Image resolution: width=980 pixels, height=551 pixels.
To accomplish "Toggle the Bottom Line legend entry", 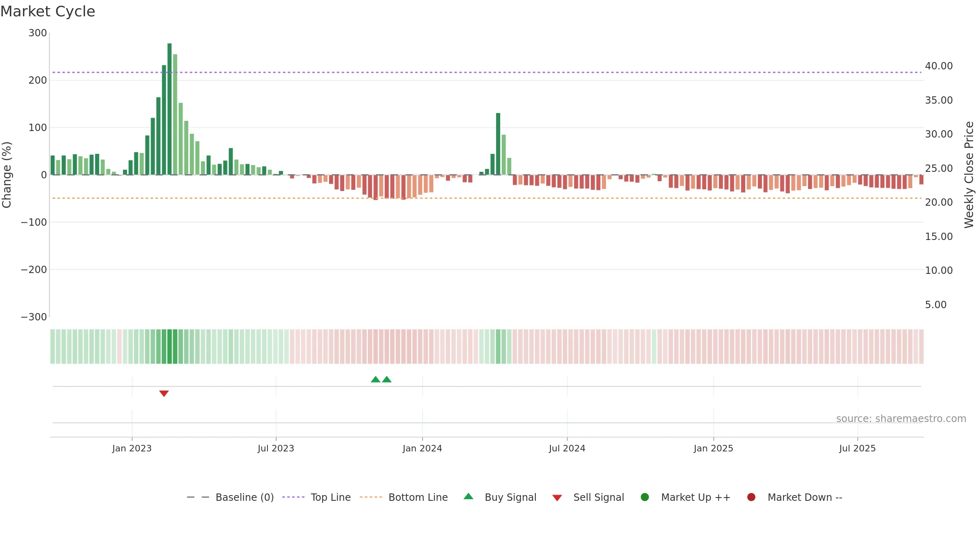I will [x=404, y=497].
